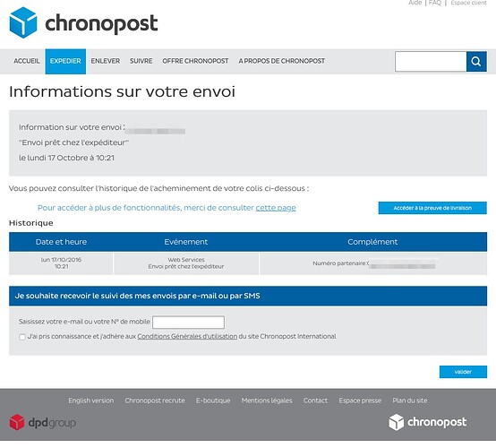This screenshot has width=496, height=448.
Task: Click the Chronopost blue cube logo
Action: (23, 22)
